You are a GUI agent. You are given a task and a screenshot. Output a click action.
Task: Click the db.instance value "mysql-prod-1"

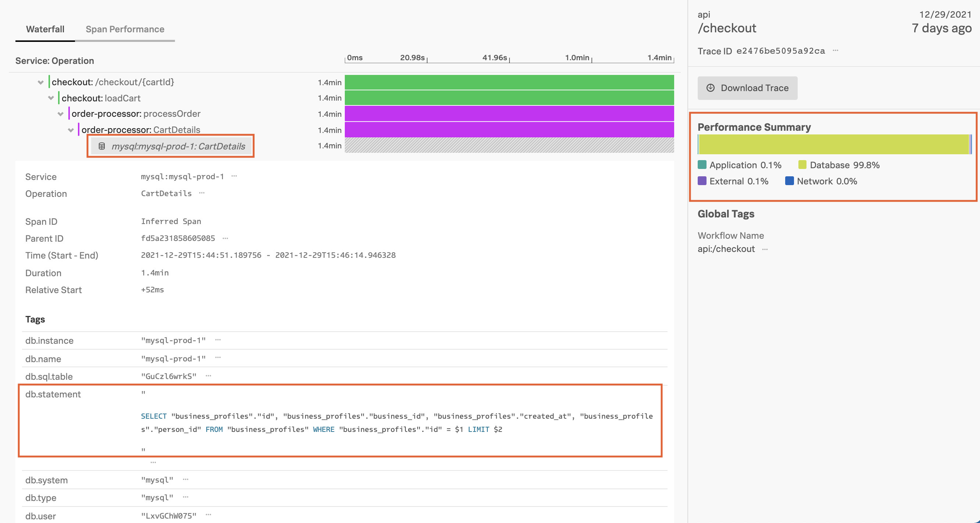(173, 340)
